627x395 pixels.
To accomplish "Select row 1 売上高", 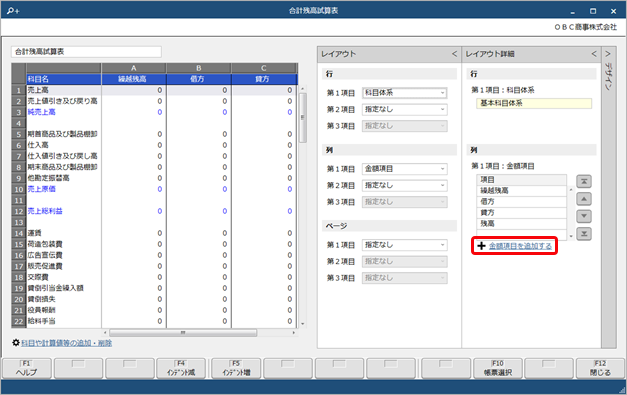I will [64, 90].
